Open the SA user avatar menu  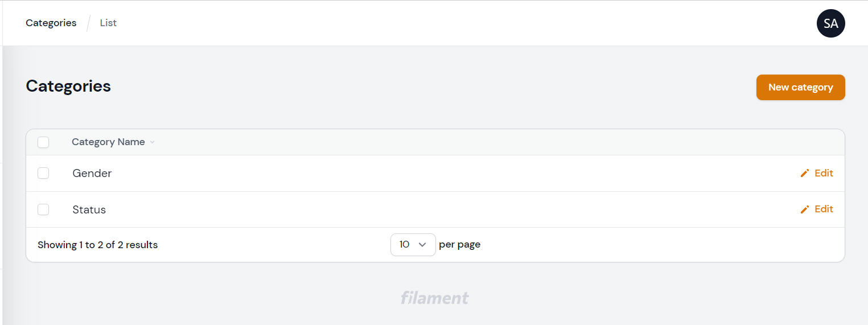click(x=830, y=23)
